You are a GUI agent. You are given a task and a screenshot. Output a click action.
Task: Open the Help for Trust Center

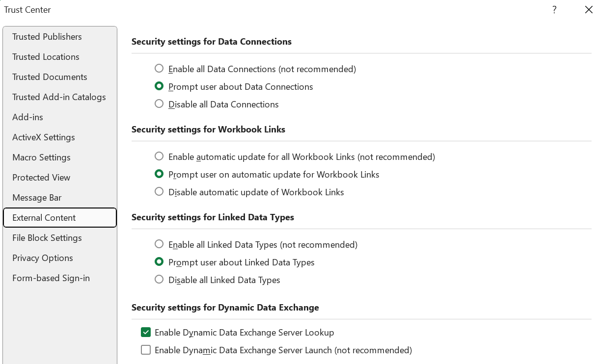(x=554, y=9)
